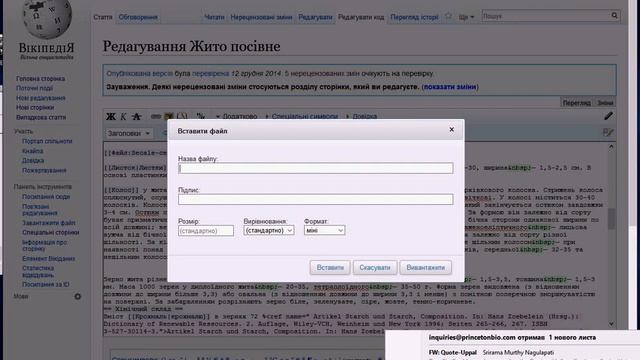640x360 pixels.
Task: Open the Елемент Вікіданих sidebar link
Action: pos(48,258)
